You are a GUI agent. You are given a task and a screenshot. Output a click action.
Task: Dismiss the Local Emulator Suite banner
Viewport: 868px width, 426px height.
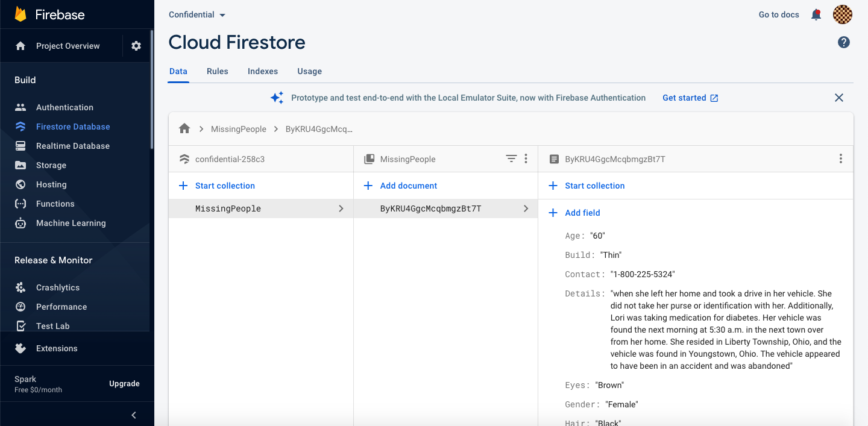[x=839, y=98]
